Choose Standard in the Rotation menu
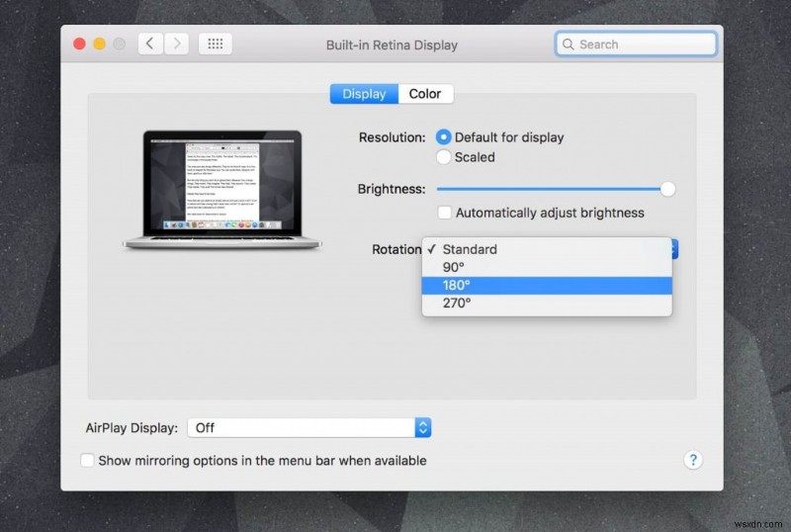This screenshot has height=532, width=791. pyautogui.click(x=547, y=249)
